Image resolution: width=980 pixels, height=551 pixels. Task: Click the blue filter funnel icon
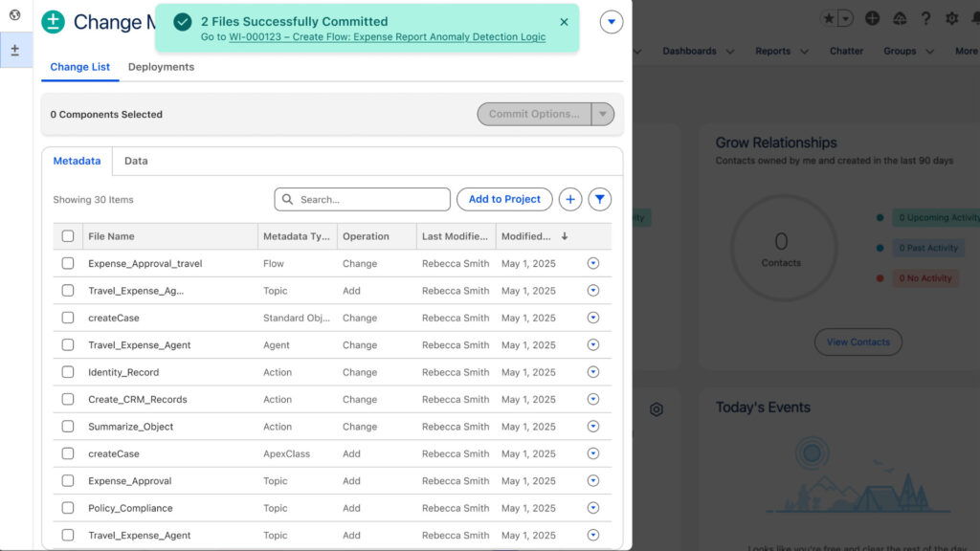click(x=600, y=199)
